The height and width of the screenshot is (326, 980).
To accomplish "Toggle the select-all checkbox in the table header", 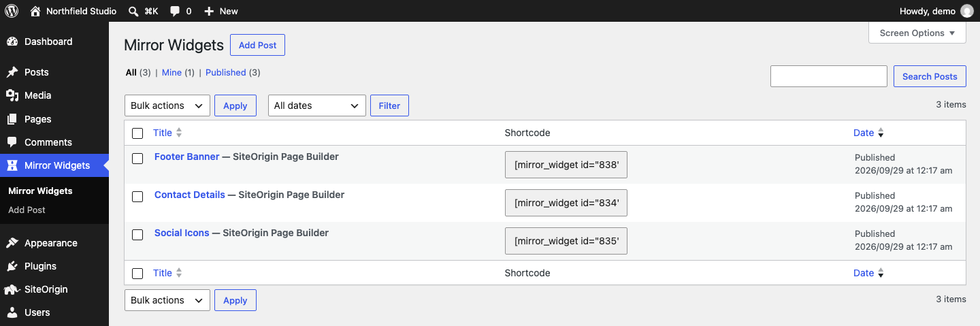I will [x=137, y=133].
